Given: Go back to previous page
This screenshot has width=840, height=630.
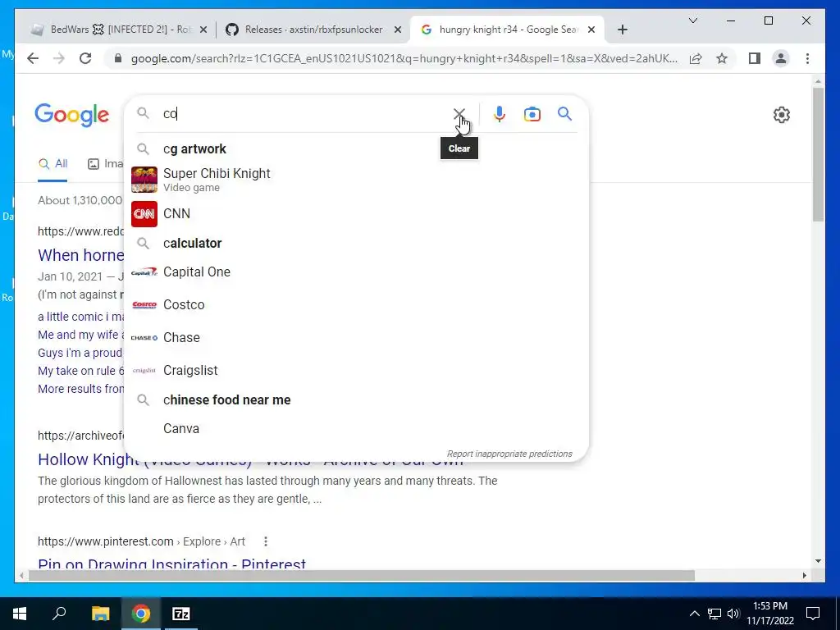Looking at the screenshot, I should tap(33, 58).
